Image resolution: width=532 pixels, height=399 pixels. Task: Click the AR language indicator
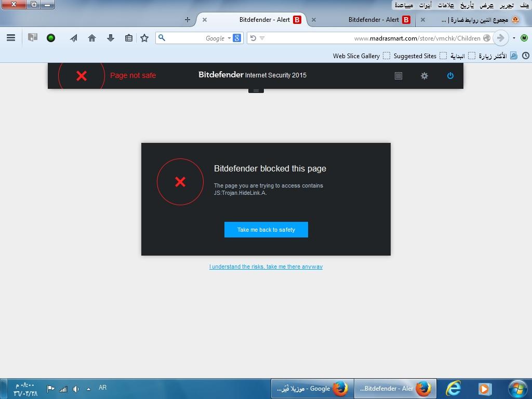tap(102, 388)
